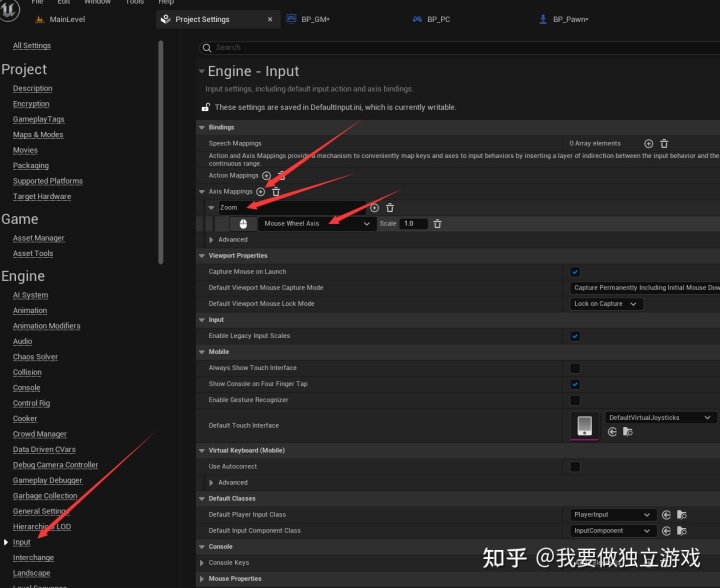The width and height of the screenshot is (720, 588).
Task: Toggle Enable Legacy Input Scales checkbox
Action: pos(575,336)
